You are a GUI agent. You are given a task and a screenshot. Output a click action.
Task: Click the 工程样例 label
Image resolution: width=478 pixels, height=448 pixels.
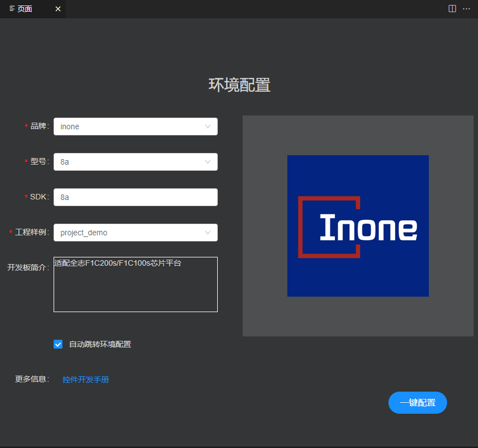coord(32,232)
